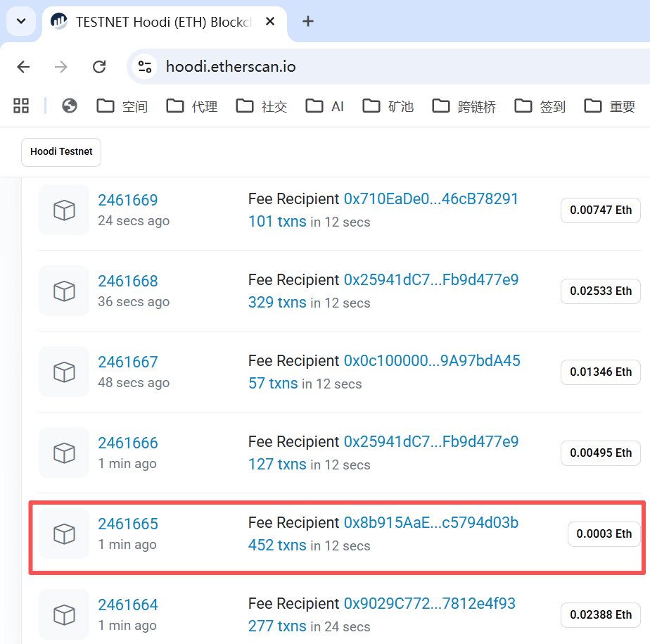650x644 pixels.
Task: Select the '24 secs ago' timestamp text
Action: [x=134, y=221]
